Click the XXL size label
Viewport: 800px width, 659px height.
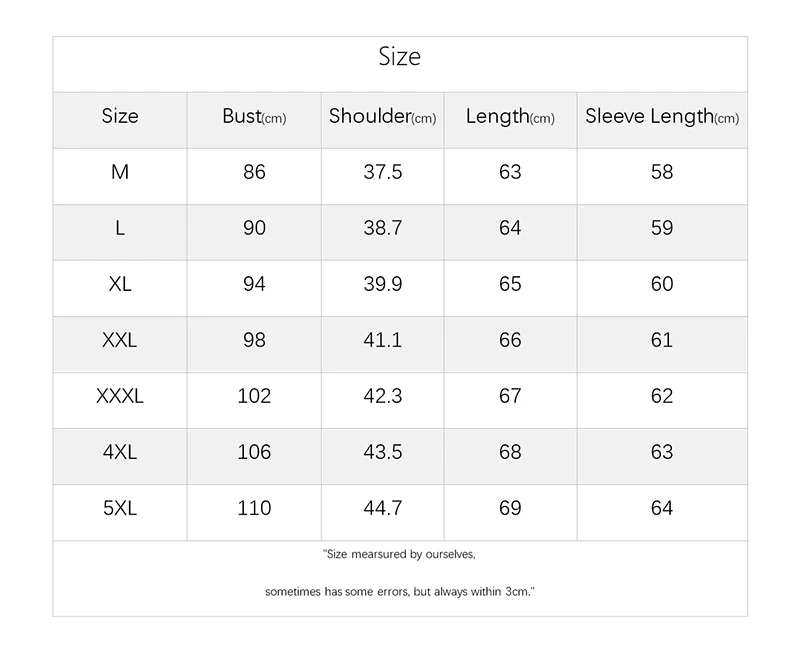[x=120, y=340]
